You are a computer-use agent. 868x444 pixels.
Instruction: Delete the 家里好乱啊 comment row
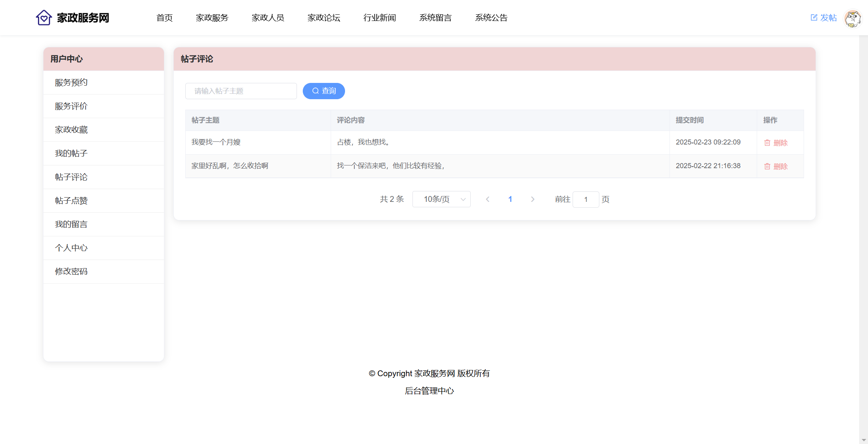point(776,166)
